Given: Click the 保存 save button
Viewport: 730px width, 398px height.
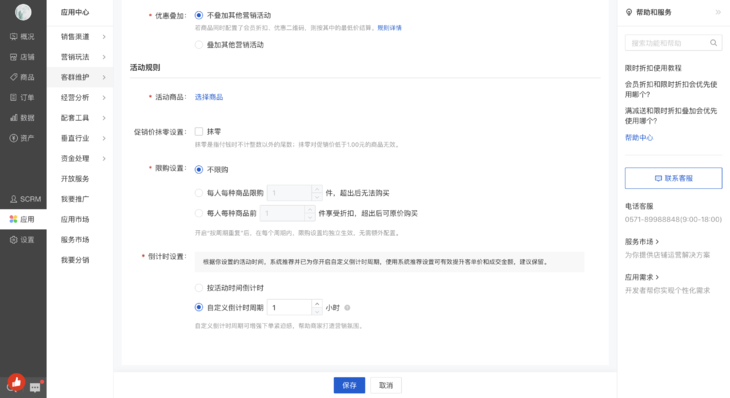Looking at the screenshot, I should (349, 385).
